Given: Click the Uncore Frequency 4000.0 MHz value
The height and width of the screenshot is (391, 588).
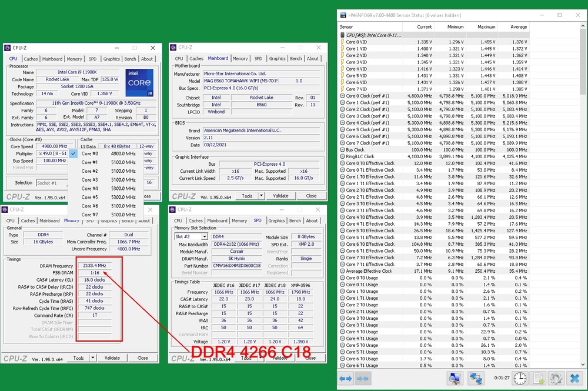Looking at the screenshot, I should click(x=129, y=249).
